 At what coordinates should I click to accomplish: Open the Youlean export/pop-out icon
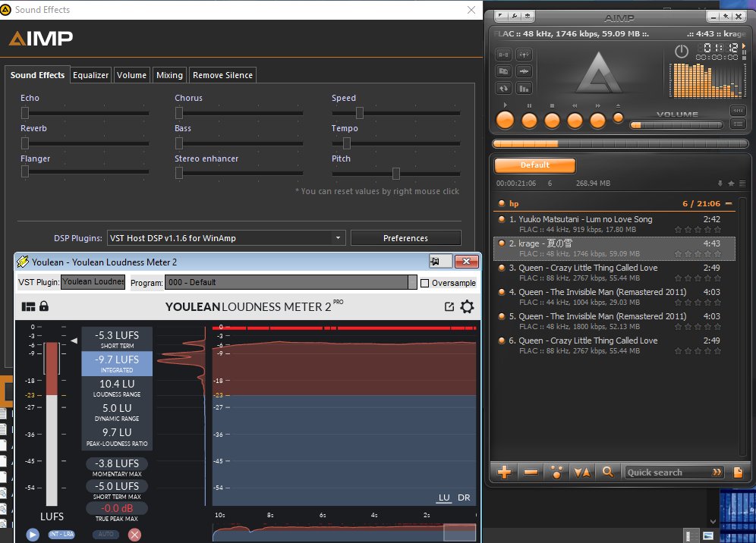(x=449, y=306)
